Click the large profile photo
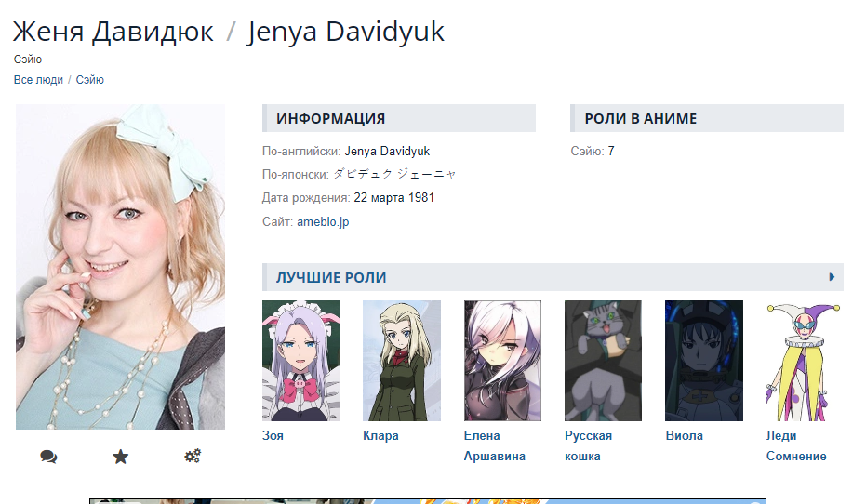Screen dimensions: 866x504 coord(120,267)
